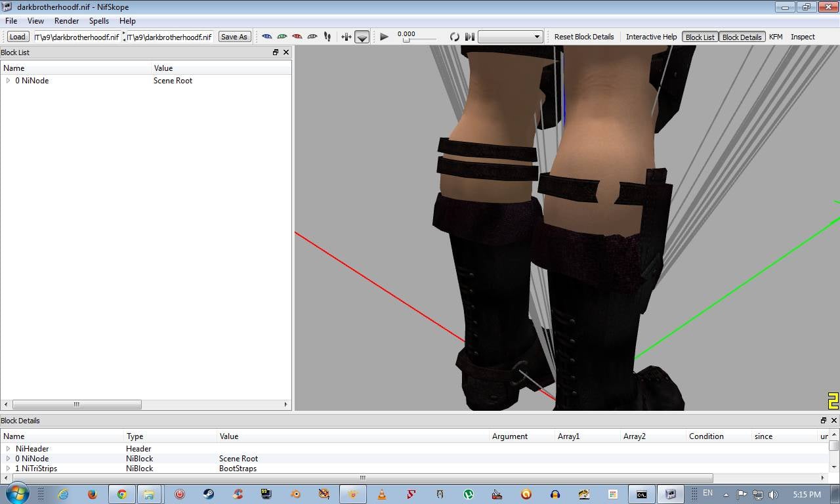The height and width of the screenshot is (504, 840).
Task: Open the File menu
Action: [11, 21]
